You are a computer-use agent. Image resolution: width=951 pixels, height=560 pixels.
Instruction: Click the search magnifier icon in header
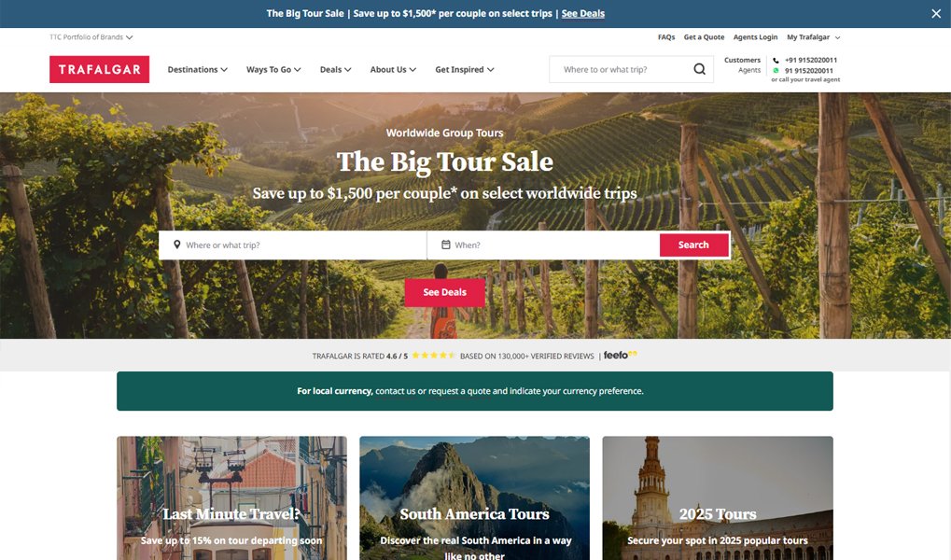coord(699,69)
